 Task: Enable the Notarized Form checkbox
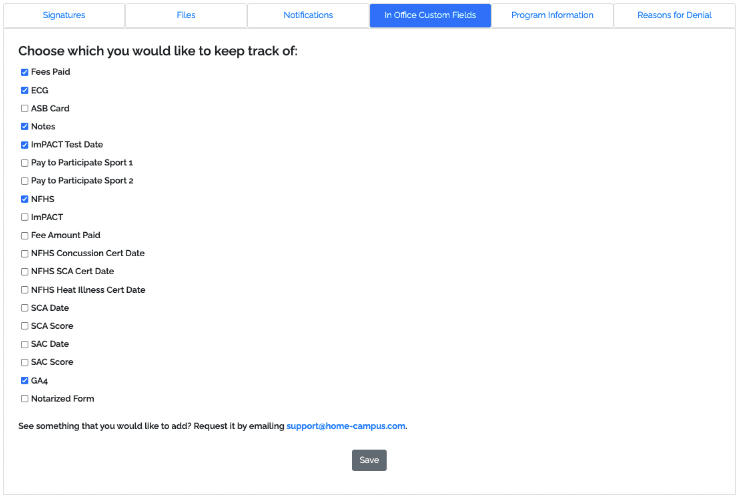25,399
